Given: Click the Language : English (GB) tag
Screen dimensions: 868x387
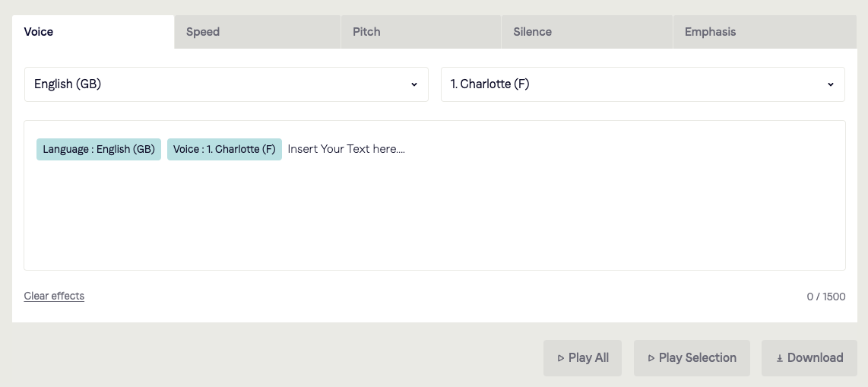Looking at the screenshot, I should tap(99, 150).
